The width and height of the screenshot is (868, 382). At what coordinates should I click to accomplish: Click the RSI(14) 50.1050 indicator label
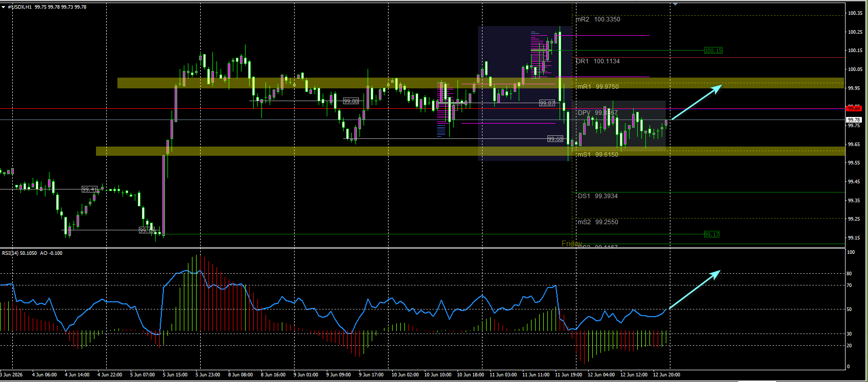20,253
